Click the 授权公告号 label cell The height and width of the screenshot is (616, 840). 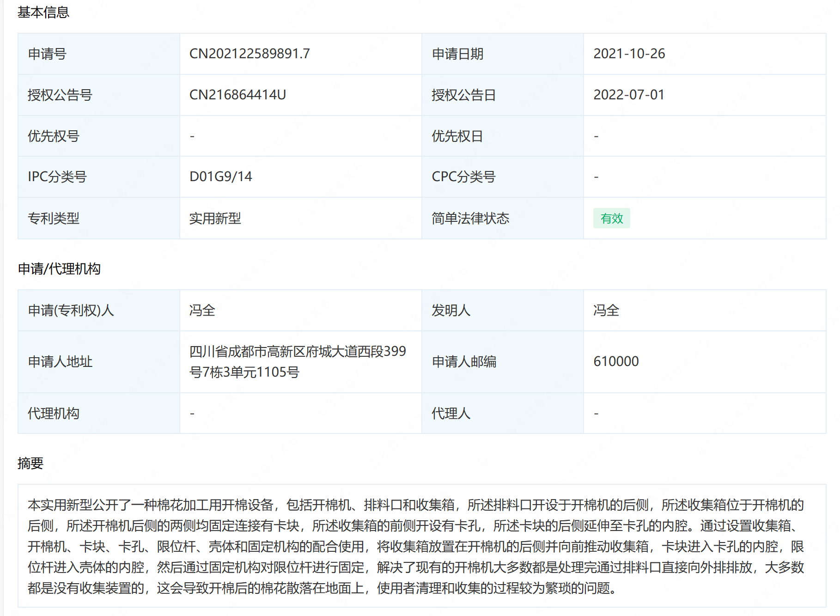pos(99,95)
